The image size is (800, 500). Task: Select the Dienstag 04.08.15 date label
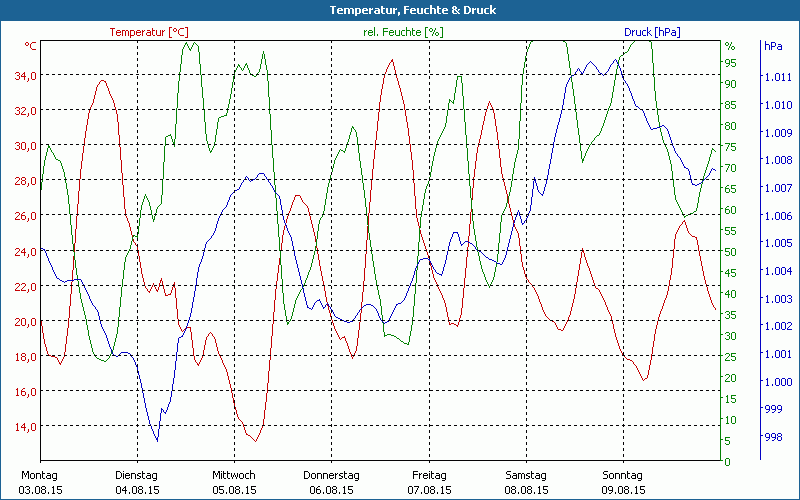[x=137, y=482]
